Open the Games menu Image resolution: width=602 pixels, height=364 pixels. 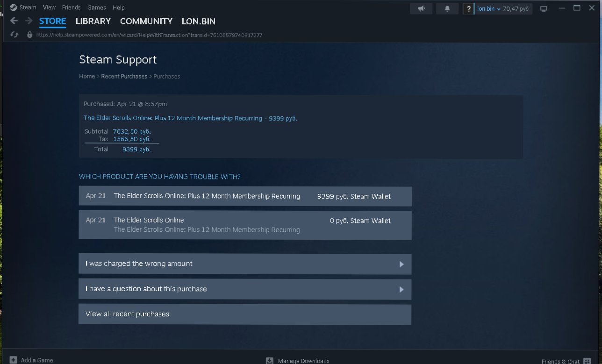(x=97, y=7)
